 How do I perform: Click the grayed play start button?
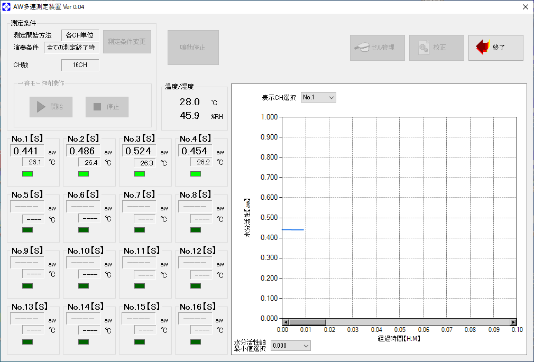(x=51, y=107)
